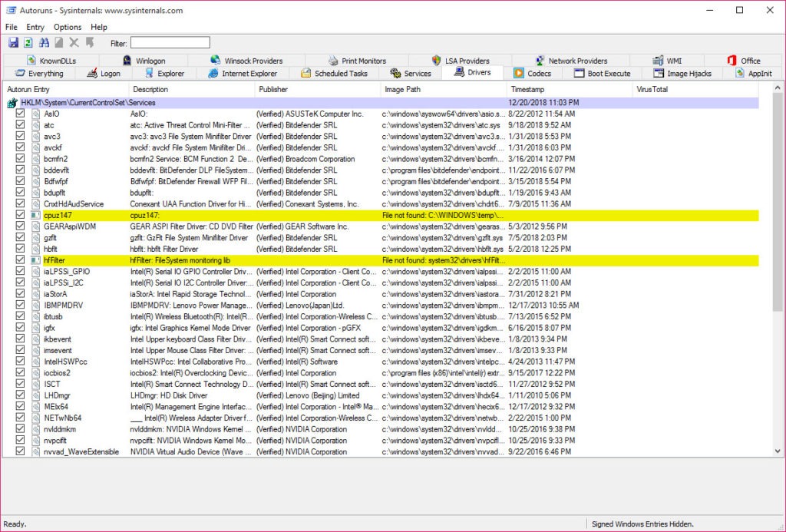Select the CnxtHdAudService entry name
The image size is (786, 532).
74,204
